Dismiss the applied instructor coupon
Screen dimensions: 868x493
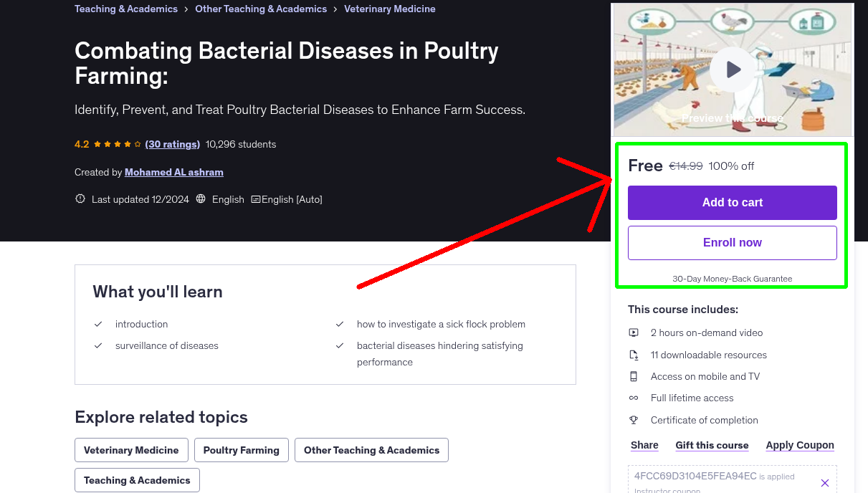coord(824,482)
